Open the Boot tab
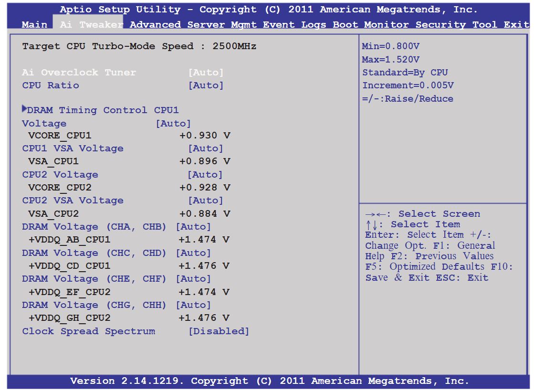Screen dimensions: 534x392 346,24
